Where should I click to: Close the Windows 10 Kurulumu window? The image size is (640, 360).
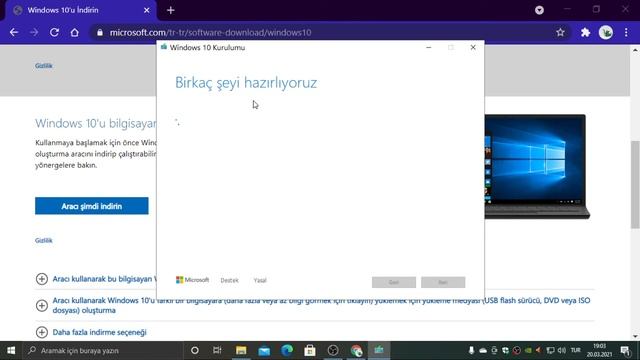473,47
